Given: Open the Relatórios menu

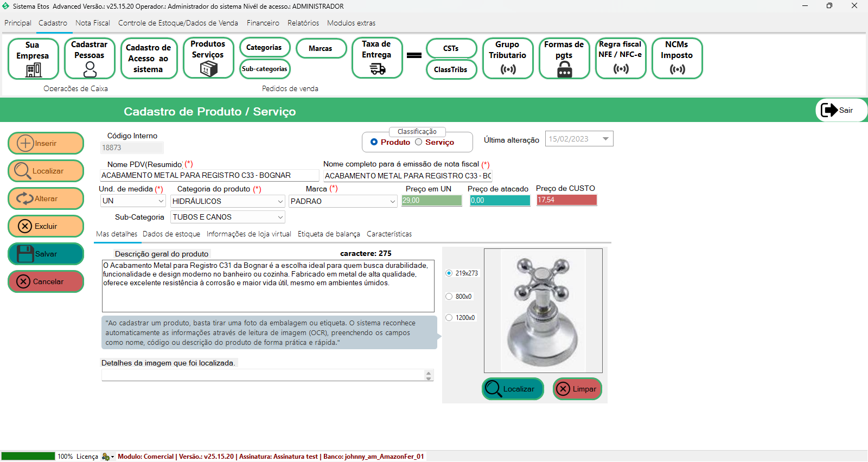Looking at the screenshot, I should pos(303,23).
